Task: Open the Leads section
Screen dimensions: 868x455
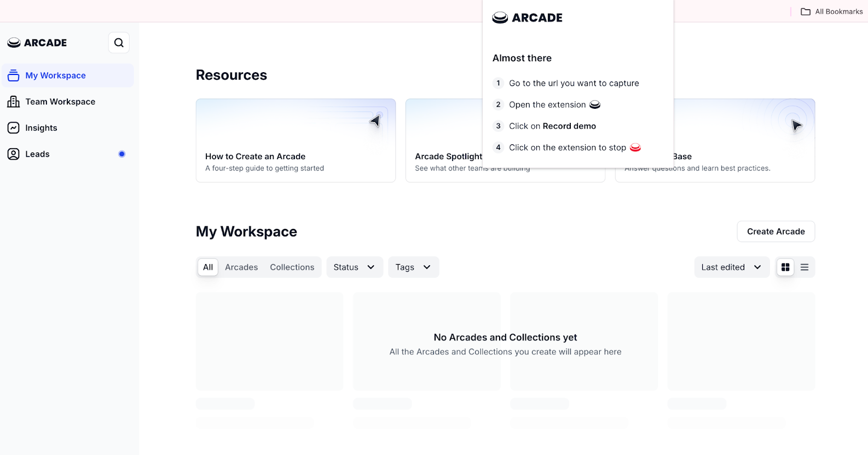Action: point(68,154)
